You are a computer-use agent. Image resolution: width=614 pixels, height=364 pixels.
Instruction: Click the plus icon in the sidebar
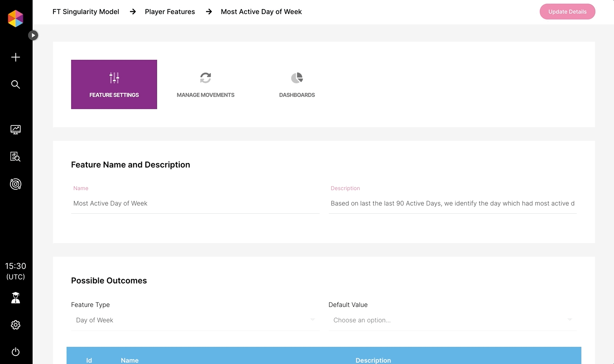pos(15,57)
